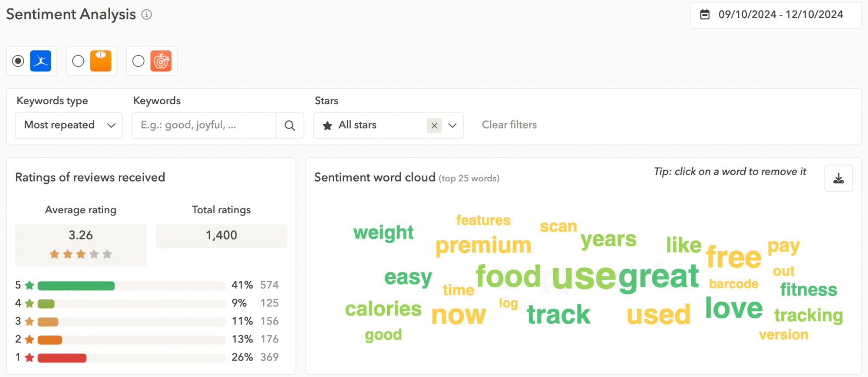Select the third app radio button
868x377 pixels.
139,61
